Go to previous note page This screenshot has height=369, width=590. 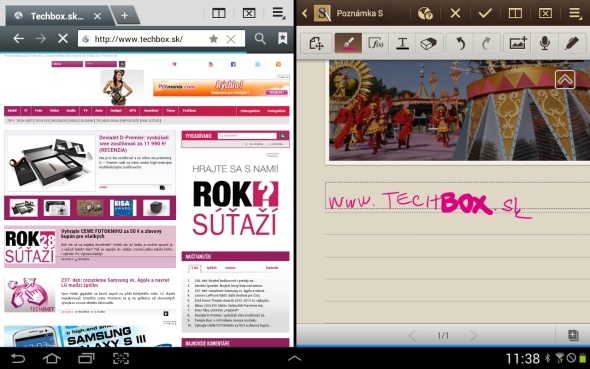413,335
